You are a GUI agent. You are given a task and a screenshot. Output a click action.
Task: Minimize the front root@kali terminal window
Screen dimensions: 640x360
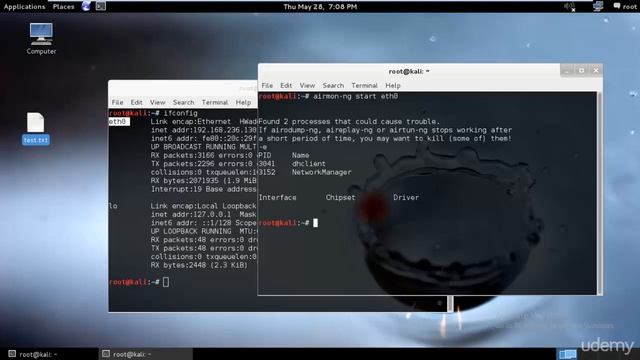point(567,71)
